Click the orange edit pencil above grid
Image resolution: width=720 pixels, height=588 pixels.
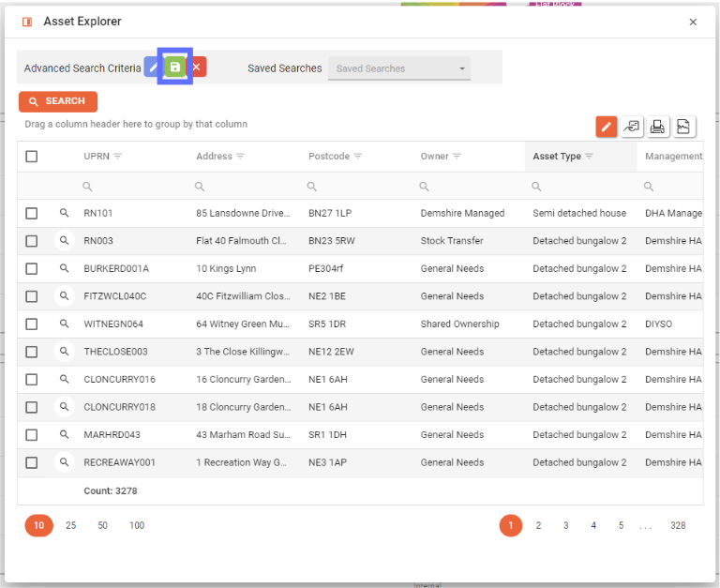point(607,127)
